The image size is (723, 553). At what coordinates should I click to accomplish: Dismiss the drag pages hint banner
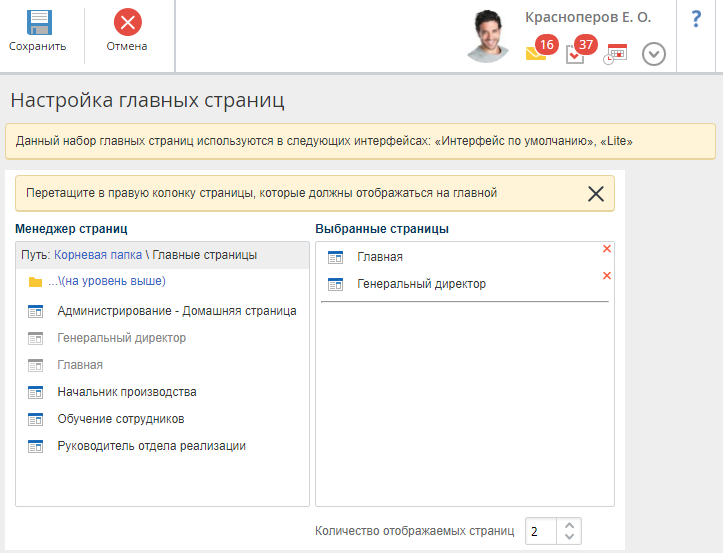tap(596, 194)
